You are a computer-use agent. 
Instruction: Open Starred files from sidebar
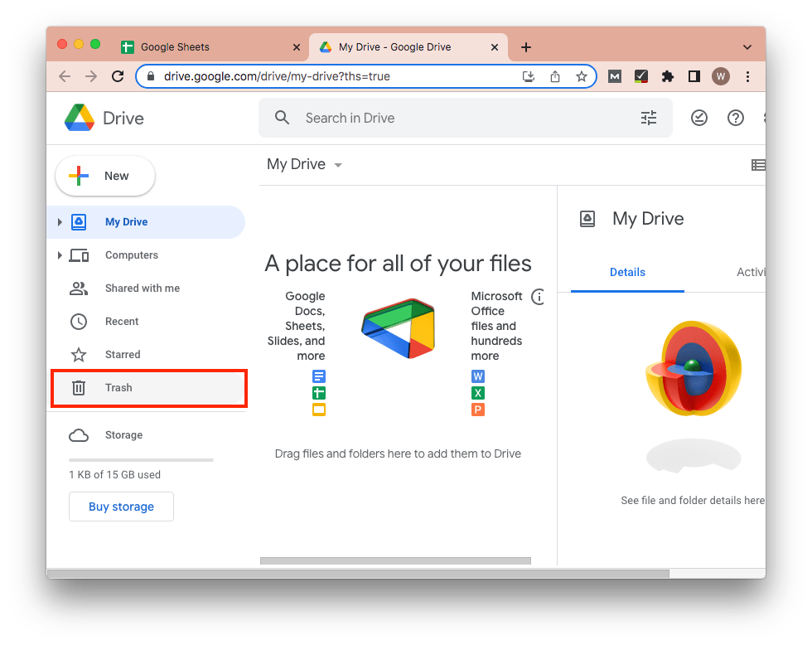pyautogui.click(x=123, y=354)
